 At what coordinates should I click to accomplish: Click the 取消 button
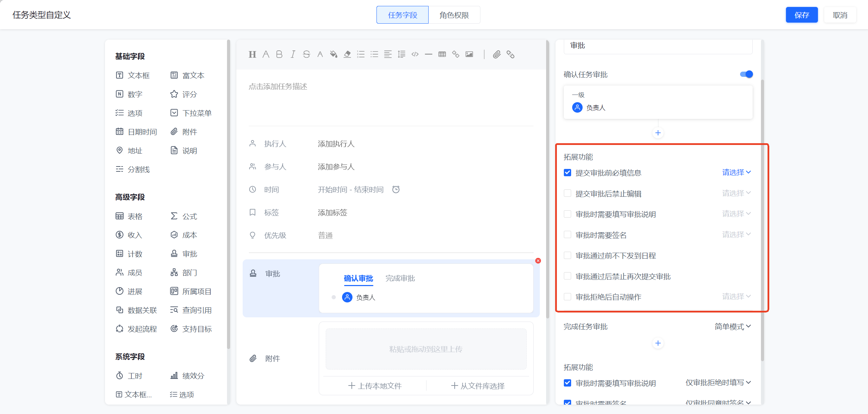[840, 15]
